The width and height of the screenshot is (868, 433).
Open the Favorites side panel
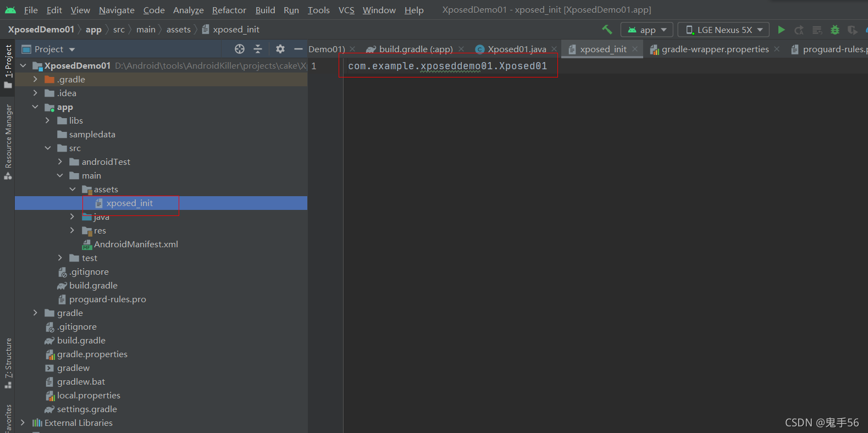click(8, 419)
